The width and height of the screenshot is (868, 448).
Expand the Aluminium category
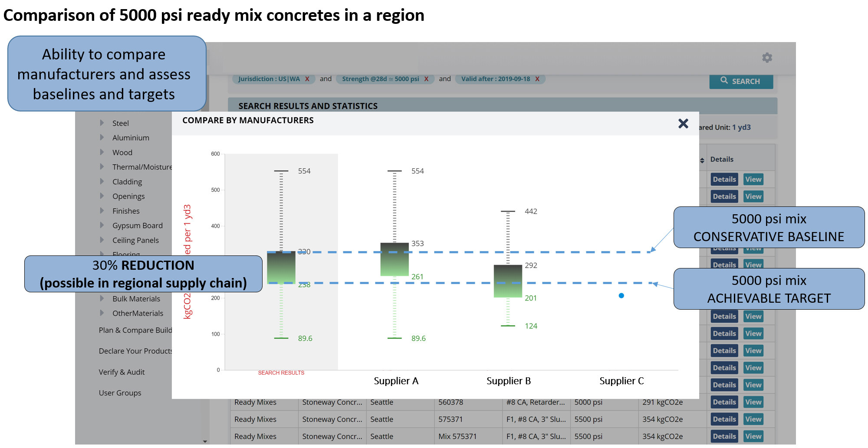tap(102, 137)
